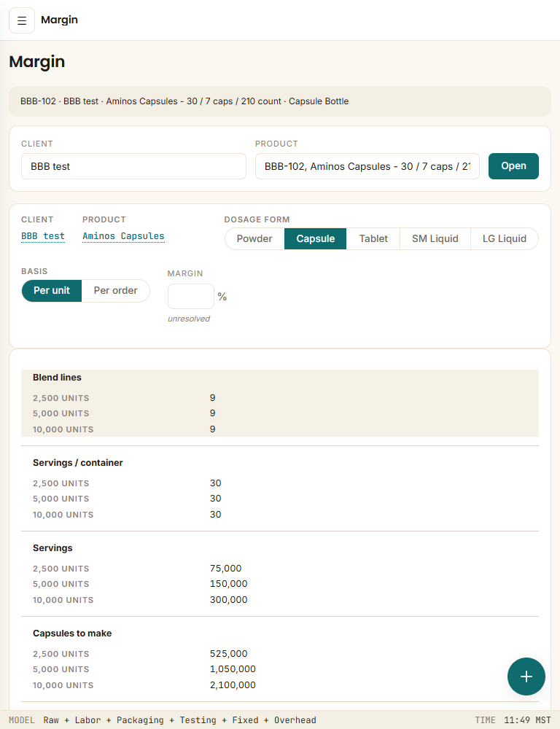560x729 pixels.
Task: Switch basis to Per order
Action: tap(115, 291)
